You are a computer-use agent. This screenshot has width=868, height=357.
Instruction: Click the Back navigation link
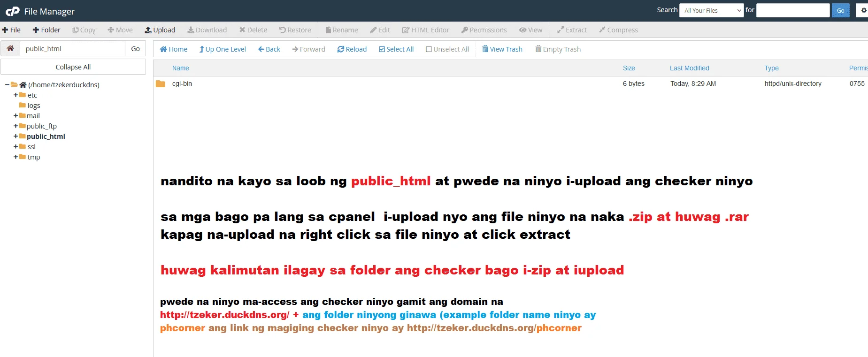coord(269,49)
